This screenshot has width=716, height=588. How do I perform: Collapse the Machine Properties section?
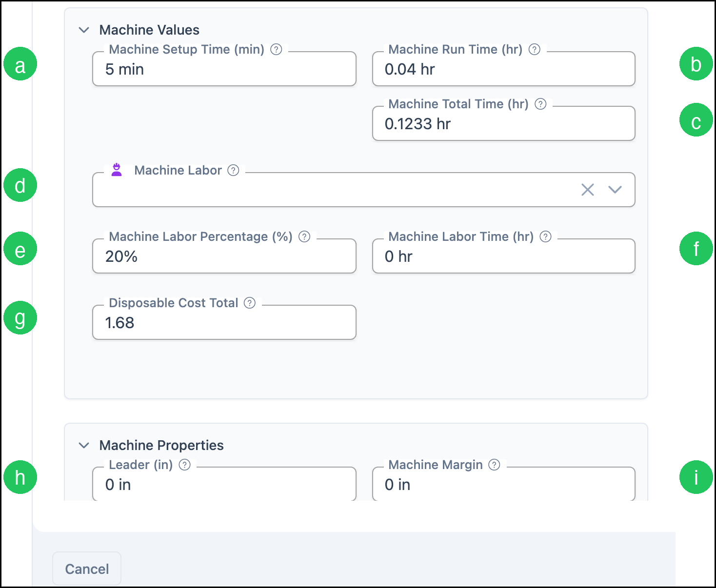(x=84, y=446)
